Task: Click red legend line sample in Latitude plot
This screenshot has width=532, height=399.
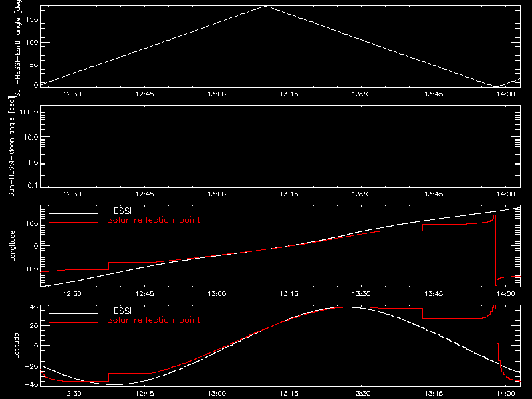Action: coord(74,323)
